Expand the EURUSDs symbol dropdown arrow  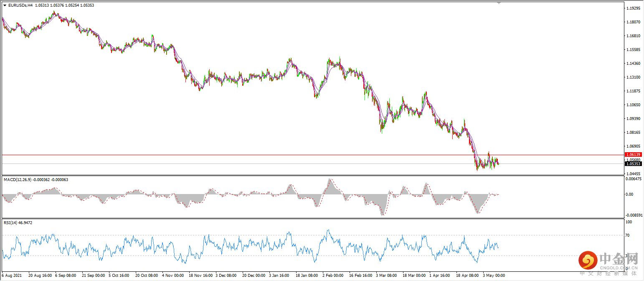[5, 5]
